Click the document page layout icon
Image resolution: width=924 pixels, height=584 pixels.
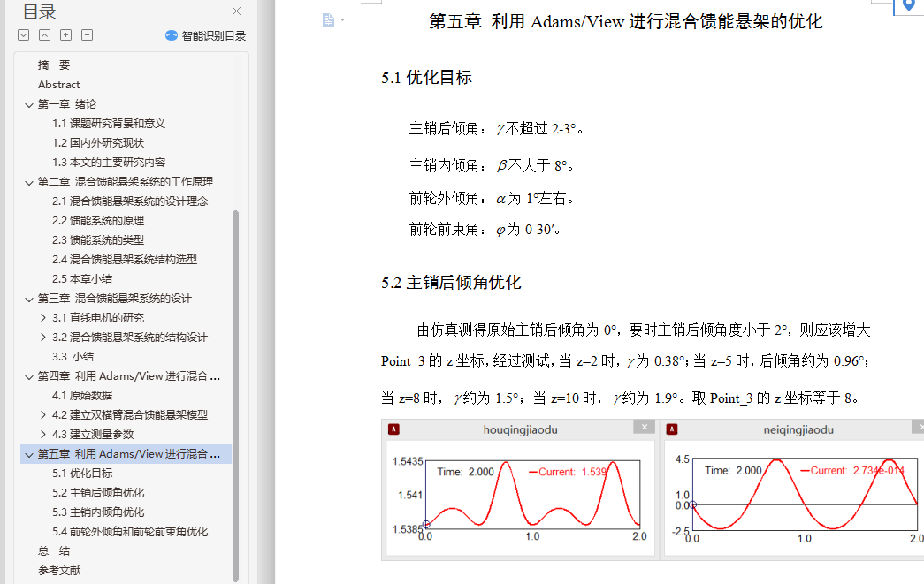tap(328, 20)
